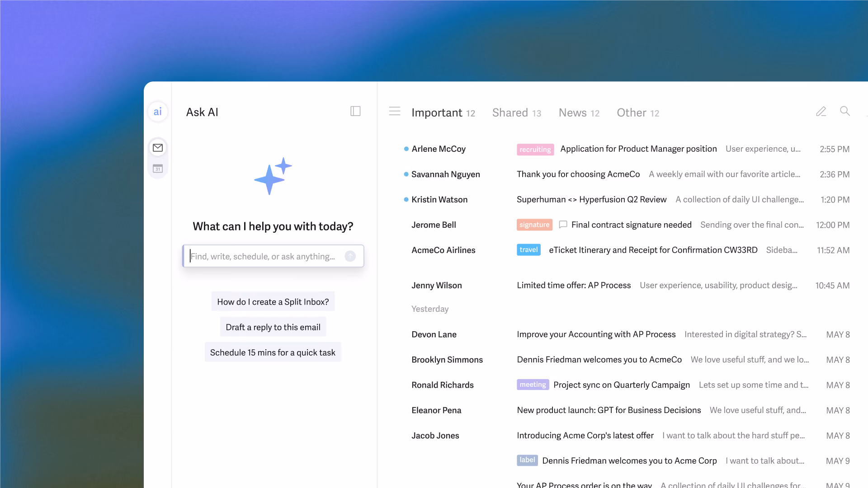Image resolution: width=868 pixels, height=488 pixels.
Task: Open the mail envelope icon in sidebar
Action: coord(158,148)
